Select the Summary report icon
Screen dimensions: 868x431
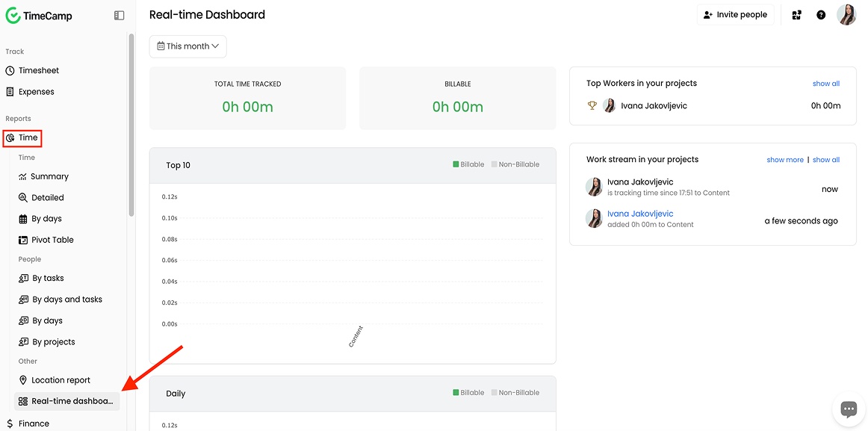tap(23, 176)
